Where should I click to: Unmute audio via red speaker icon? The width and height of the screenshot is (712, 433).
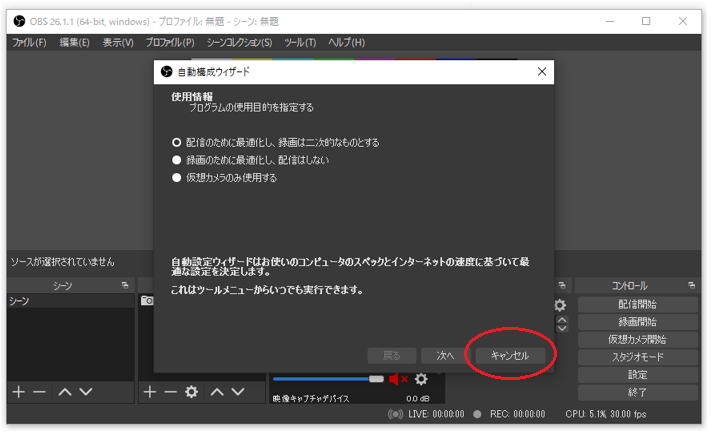pyautogui.click(x=398, y=379)
